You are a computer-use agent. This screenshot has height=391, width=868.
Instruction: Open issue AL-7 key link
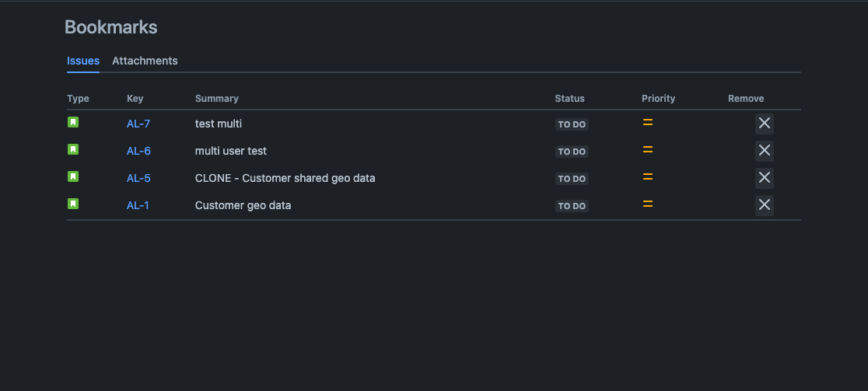[138, 124]
